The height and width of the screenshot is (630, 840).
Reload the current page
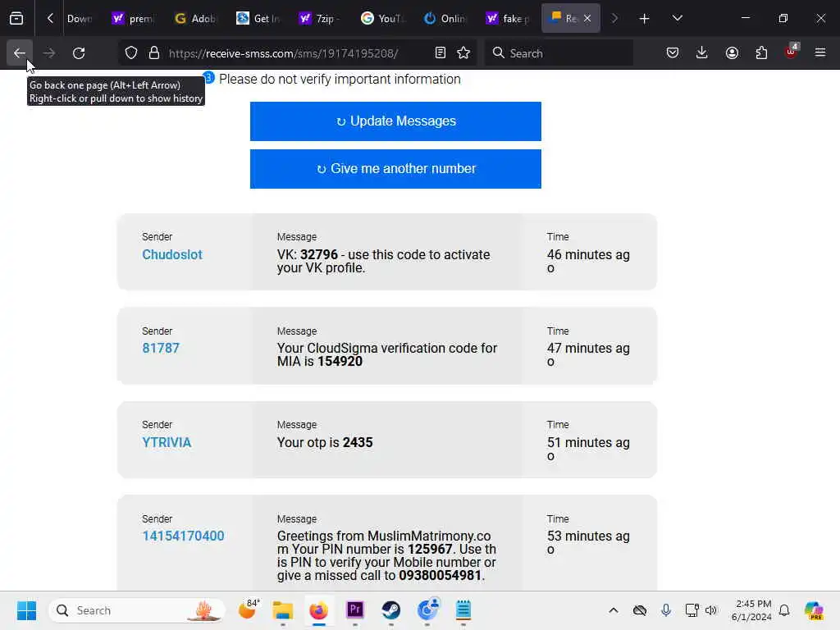tap(79, 53)
